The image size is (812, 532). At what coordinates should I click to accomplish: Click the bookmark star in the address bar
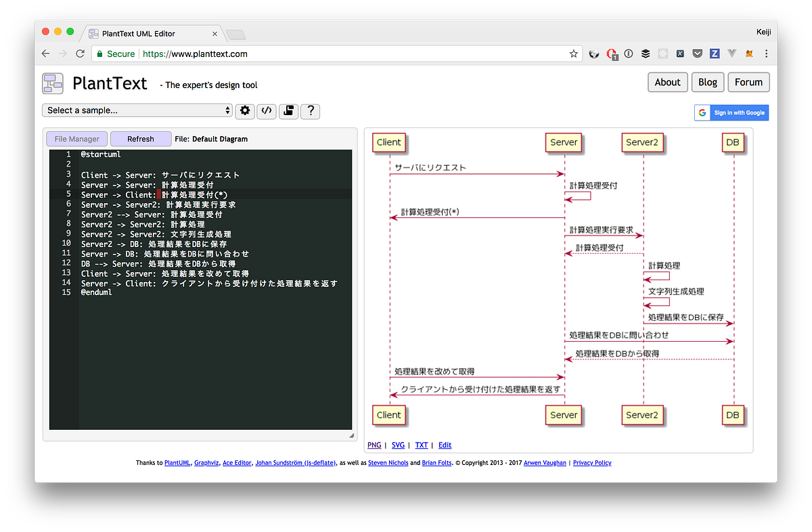pyautogui.click(x=572, y=53)
